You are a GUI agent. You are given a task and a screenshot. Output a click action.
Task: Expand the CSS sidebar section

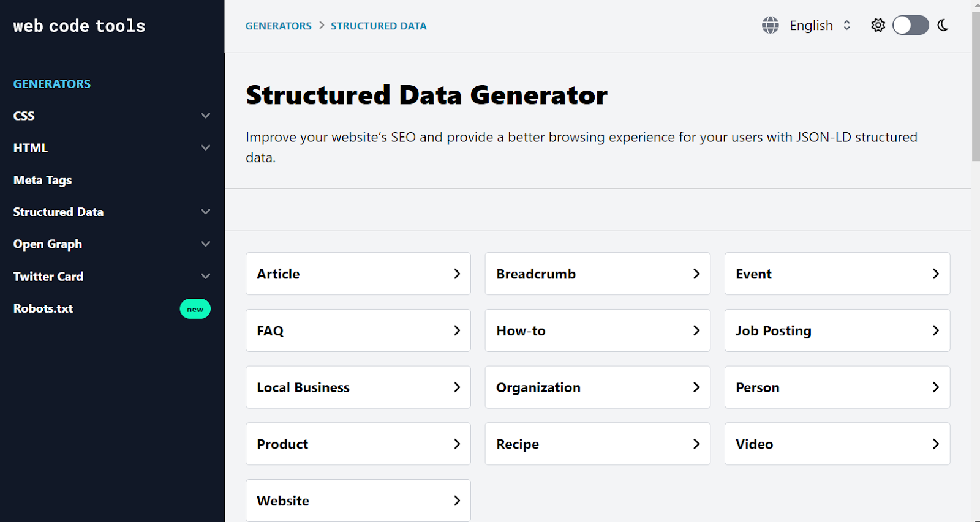click(x=205, y=116)
